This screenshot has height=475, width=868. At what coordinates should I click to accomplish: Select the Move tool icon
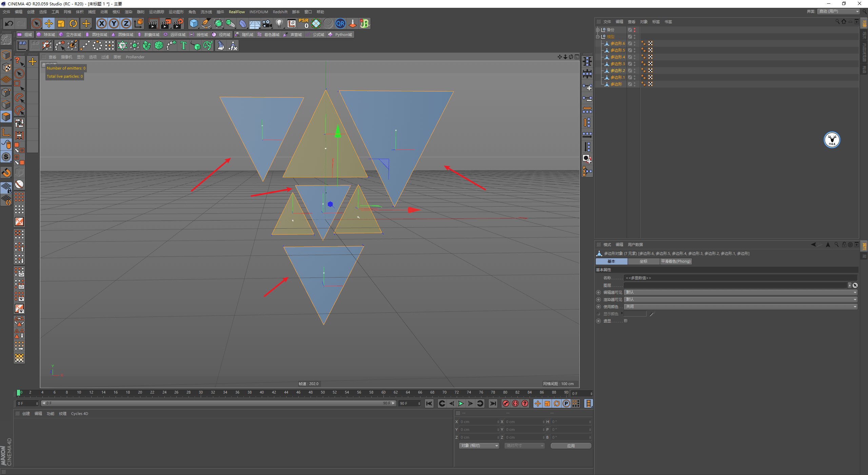coord(49,23)
